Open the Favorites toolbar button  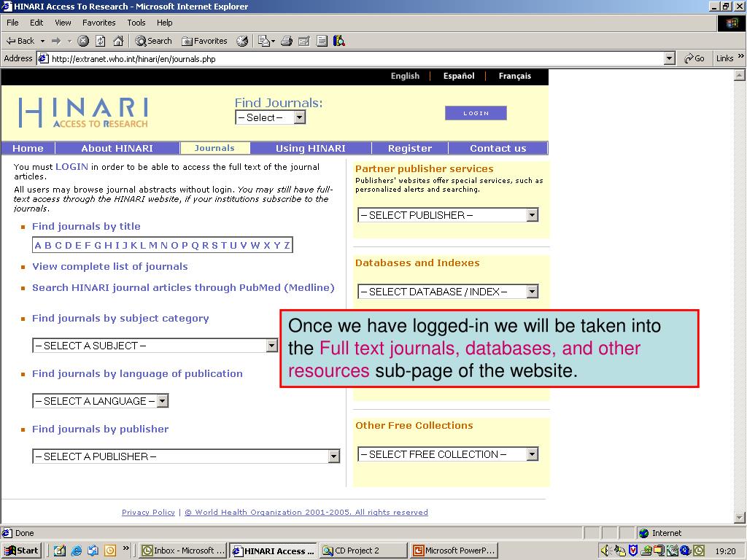[x=205, y=41]
